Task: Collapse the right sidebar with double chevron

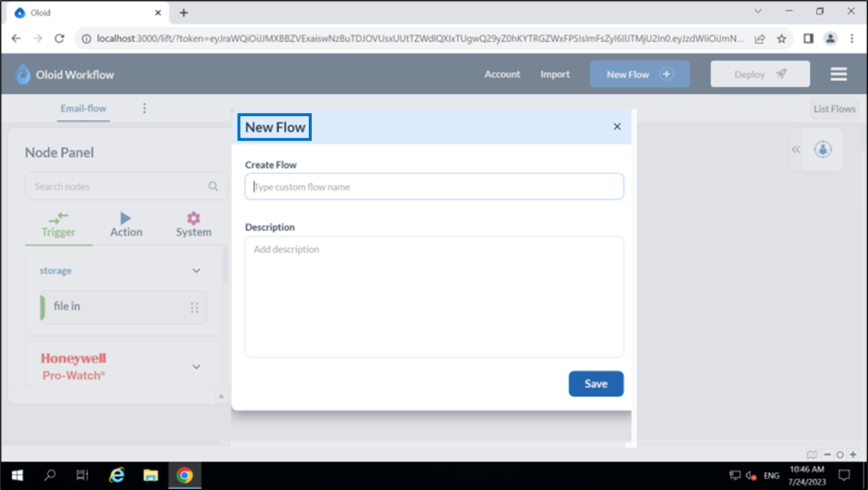Action: (x=796, y=150)
